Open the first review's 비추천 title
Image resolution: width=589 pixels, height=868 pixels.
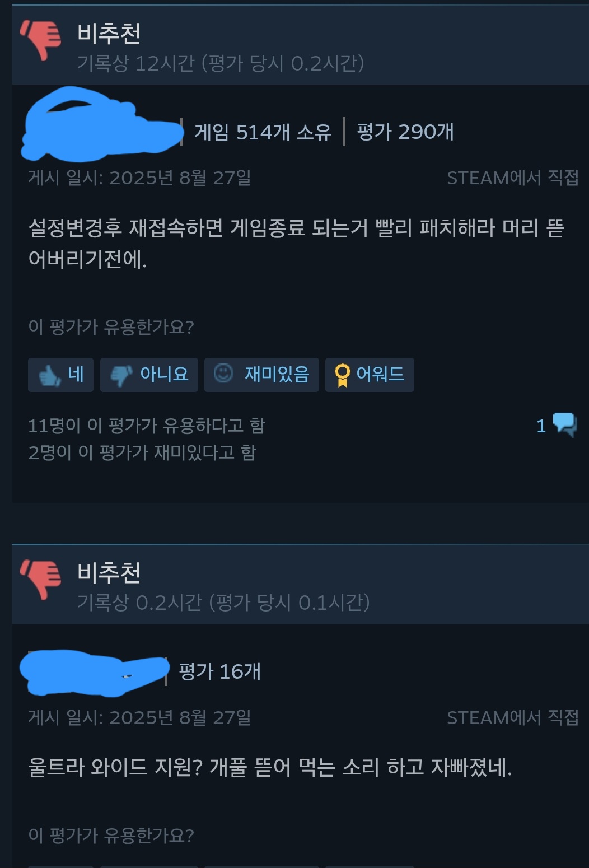109,34
